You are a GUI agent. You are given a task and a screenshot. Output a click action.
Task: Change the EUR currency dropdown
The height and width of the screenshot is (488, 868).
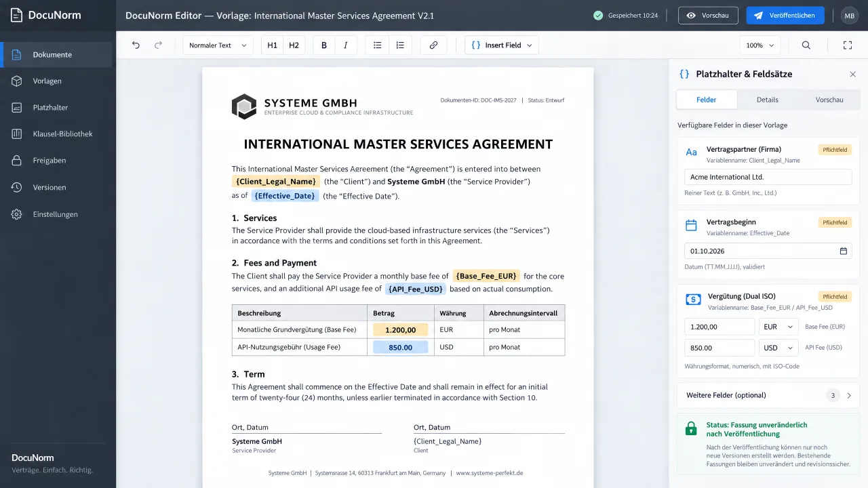pyautogui.click(x=778, y=327)
